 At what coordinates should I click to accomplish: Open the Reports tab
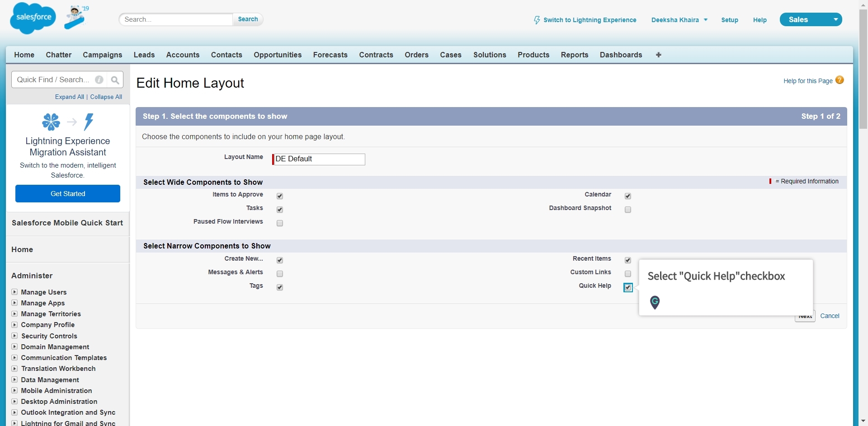[575, 55]
